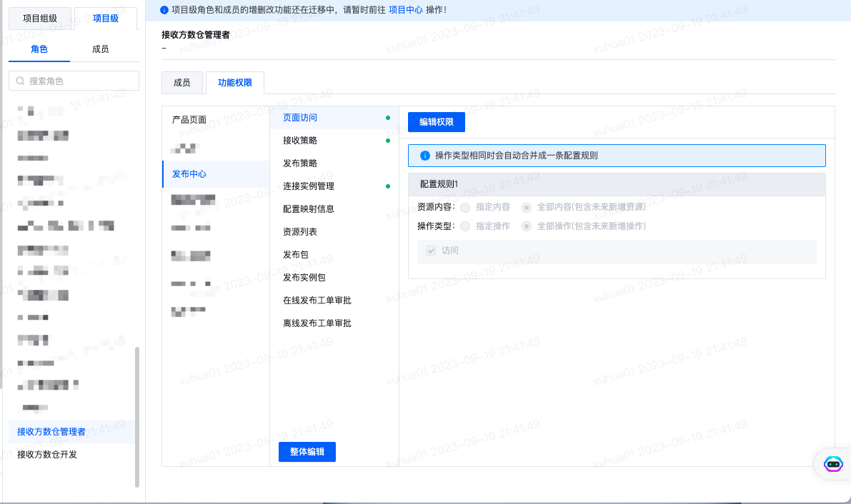Click the 配置规则1 header

pyautogui.click(x=617, y=184)
